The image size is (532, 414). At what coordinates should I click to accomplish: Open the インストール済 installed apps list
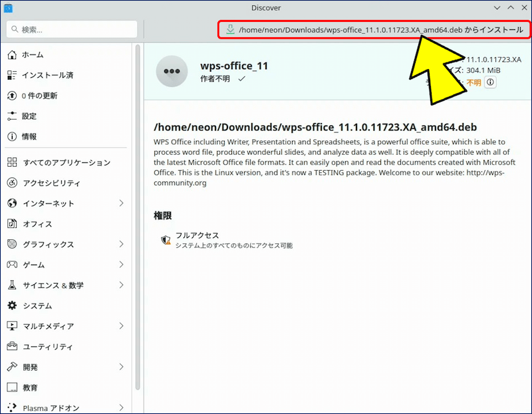pyautogui.click(x=47, y=75)
